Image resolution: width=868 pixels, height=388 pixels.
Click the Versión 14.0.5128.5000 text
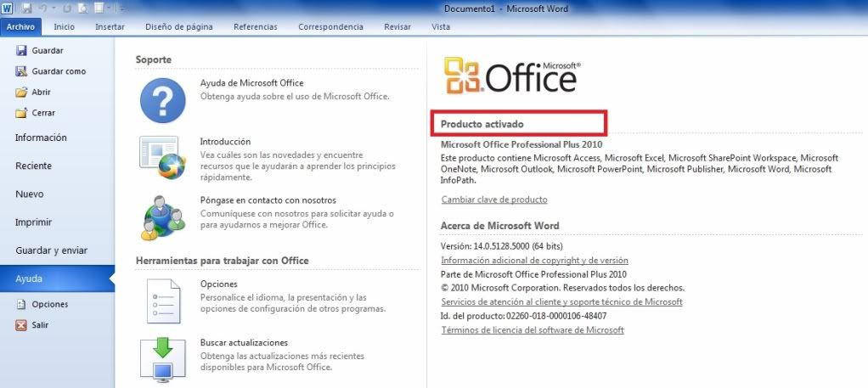point(502,245)
